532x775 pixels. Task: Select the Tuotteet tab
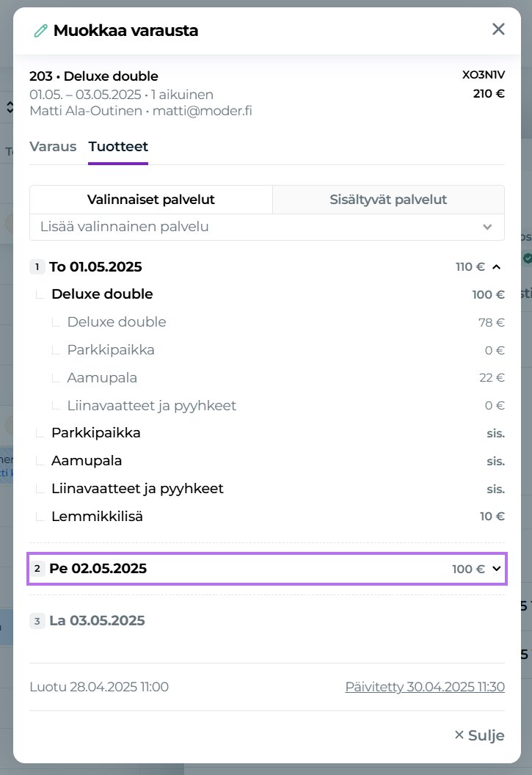click(x=118, y=146)
